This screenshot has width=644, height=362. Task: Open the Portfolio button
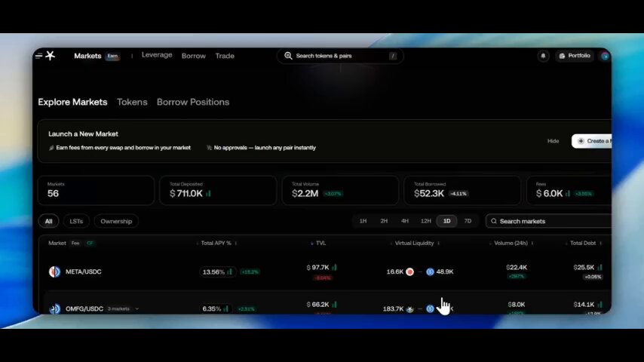point(574,56)
